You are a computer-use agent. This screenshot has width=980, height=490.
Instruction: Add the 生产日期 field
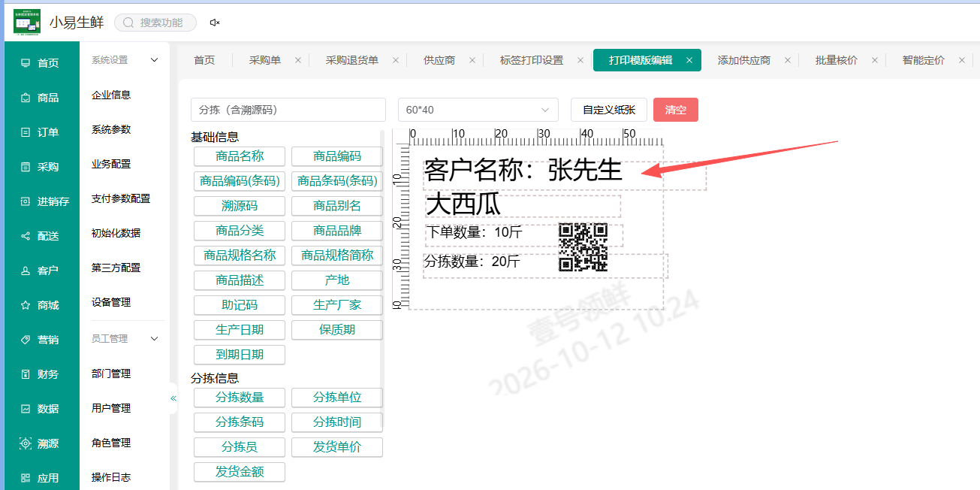point(240,329)
